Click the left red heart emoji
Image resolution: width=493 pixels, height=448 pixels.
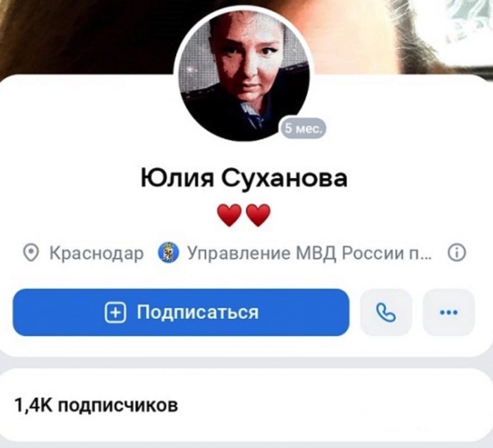tap(229, 215)
